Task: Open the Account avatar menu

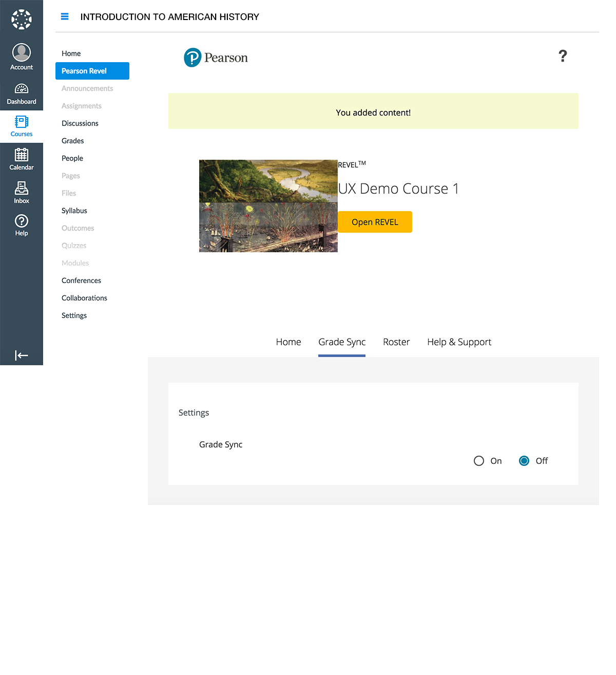Action: point(22,57)
